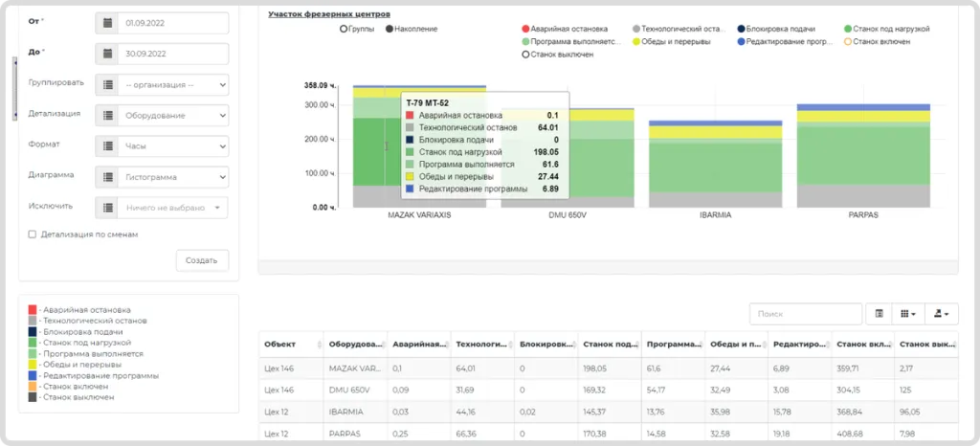
Task: Open the Диаграмма dropdown set to Гистограмма
Action: point(173,177)
